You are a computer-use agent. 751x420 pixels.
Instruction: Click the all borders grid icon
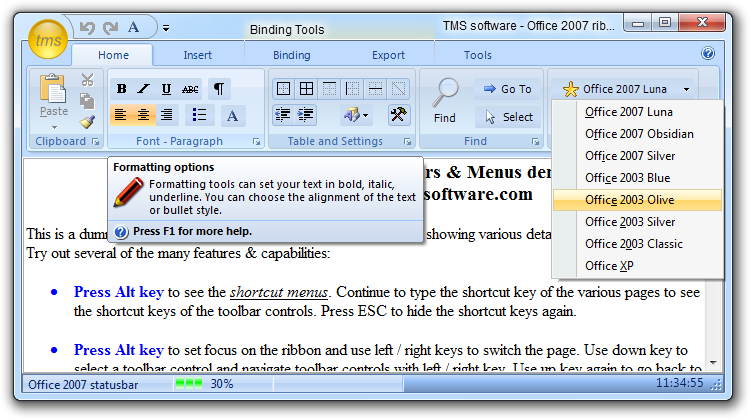(307, 89)
